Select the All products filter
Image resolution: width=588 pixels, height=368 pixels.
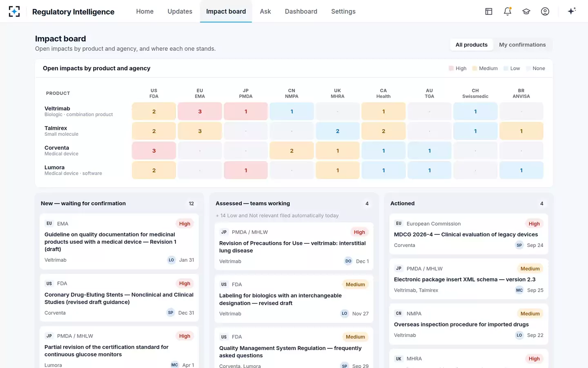click(472, 45)
